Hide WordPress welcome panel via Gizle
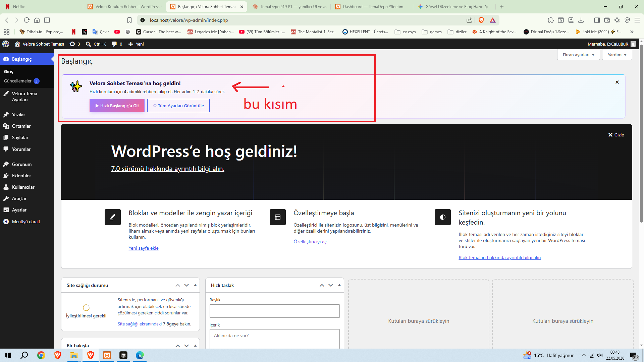The height and width of the screenshot is (362, 644). pos(616,135)
